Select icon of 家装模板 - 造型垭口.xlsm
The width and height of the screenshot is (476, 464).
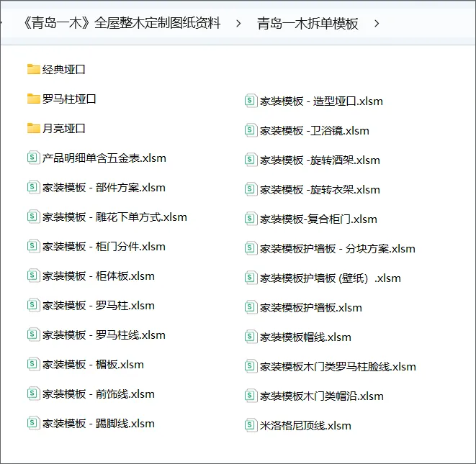pos(251,101)
